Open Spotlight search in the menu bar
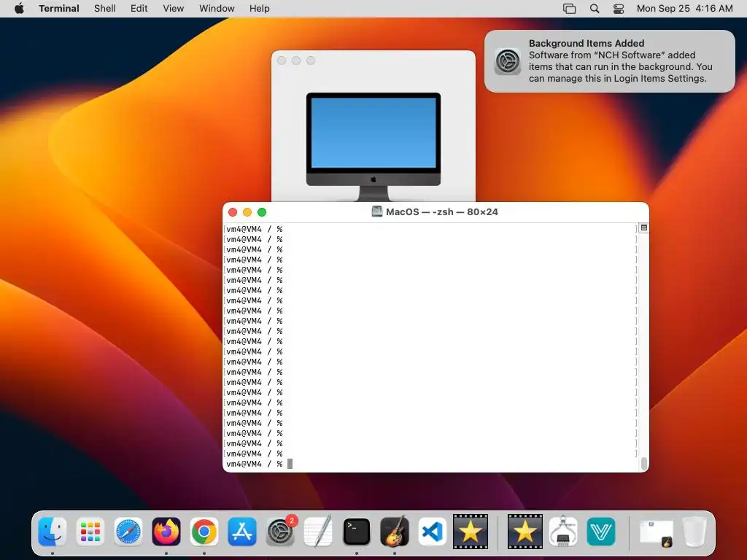747x560 pixels. (595, 9)
